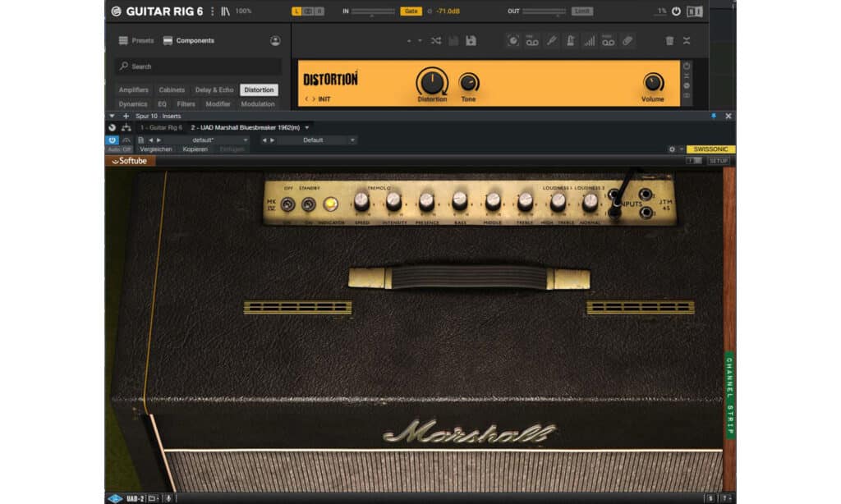Toggle the Guitar Rig browser sidebar icon
This screenshot has height=504, width=841.
point(225,11)
